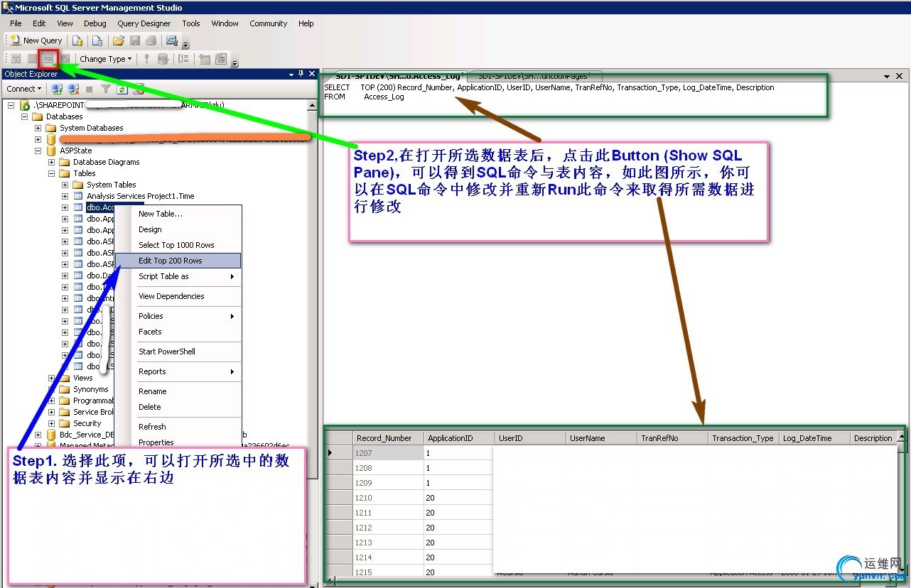Click Start PowerShell menu entry
This screenshot has height=588, width=911.
click(178, 352)
